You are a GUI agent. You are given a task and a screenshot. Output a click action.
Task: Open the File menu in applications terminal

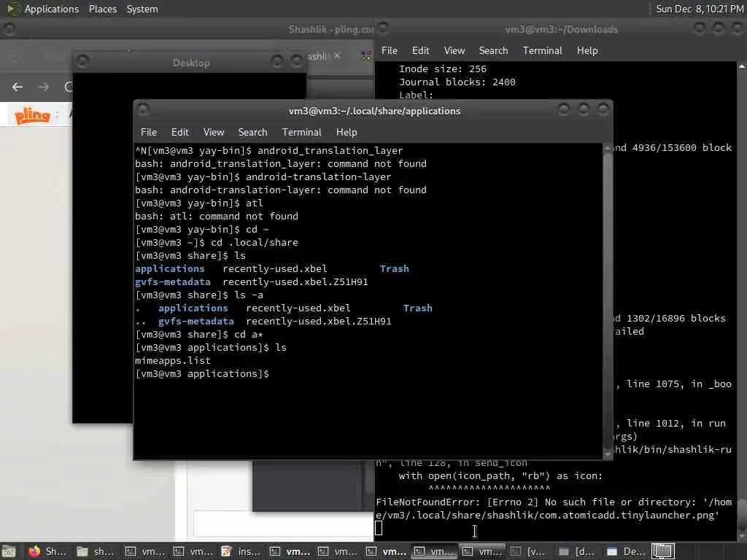click(148, 133)
